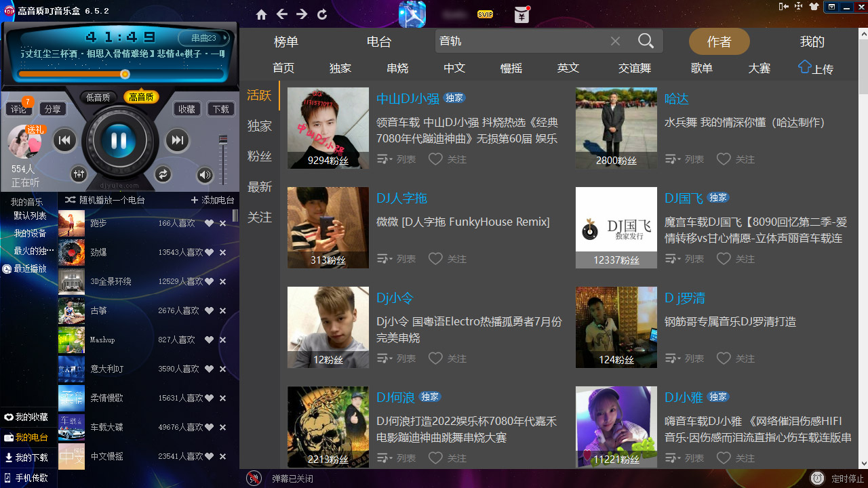Screen dimensions: 868x488
Task: Toggle the repeat play mode icon
Action: point(163,174)
